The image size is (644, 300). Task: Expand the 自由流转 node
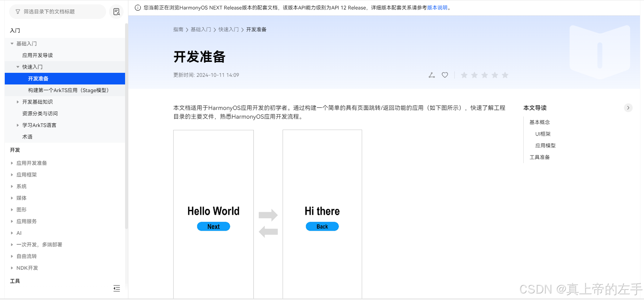click(12, 256)
